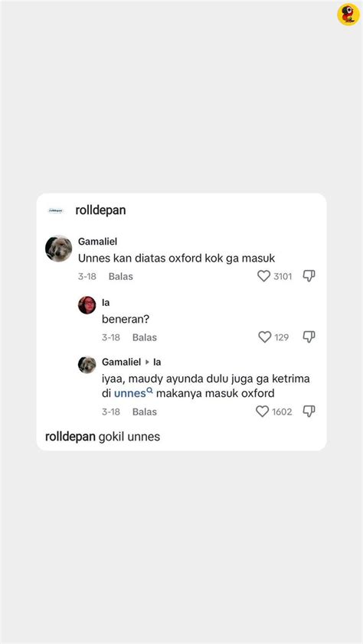The height and width of the screenshot is (644, 363).
Task: Open Gamaliel username on top comment
Action: (x=97, y=242)
